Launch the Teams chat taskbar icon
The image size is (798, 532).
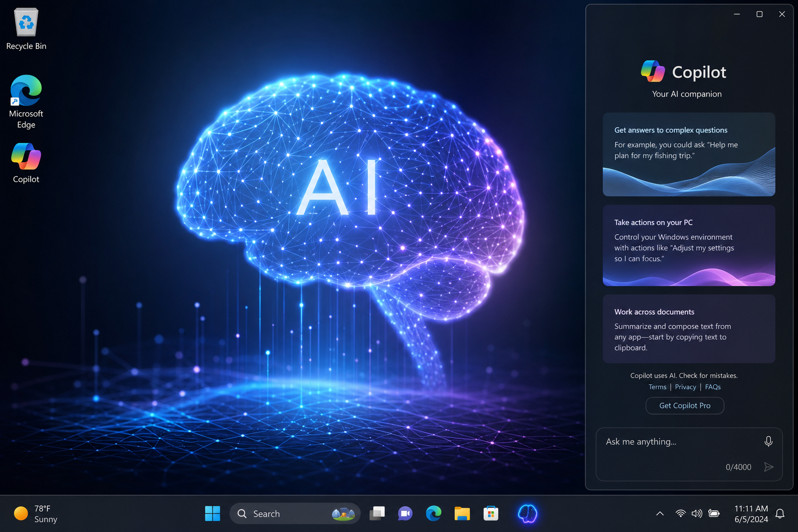coord(405,513)
